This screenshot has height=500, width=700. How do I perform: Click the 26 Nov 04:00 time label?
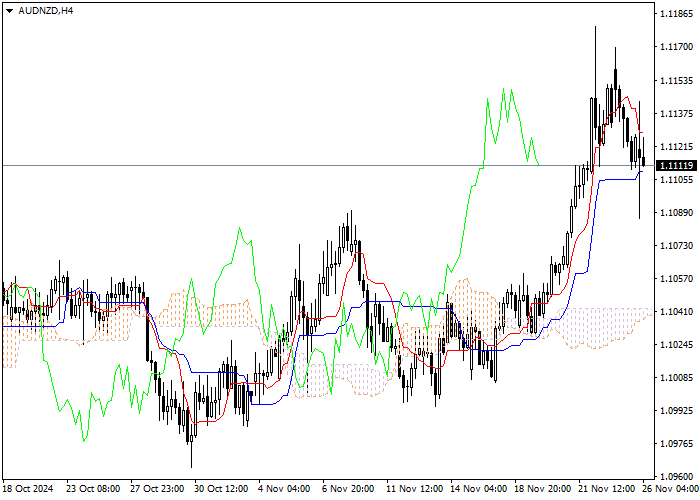pyautogui.click(x=671, y=489)
